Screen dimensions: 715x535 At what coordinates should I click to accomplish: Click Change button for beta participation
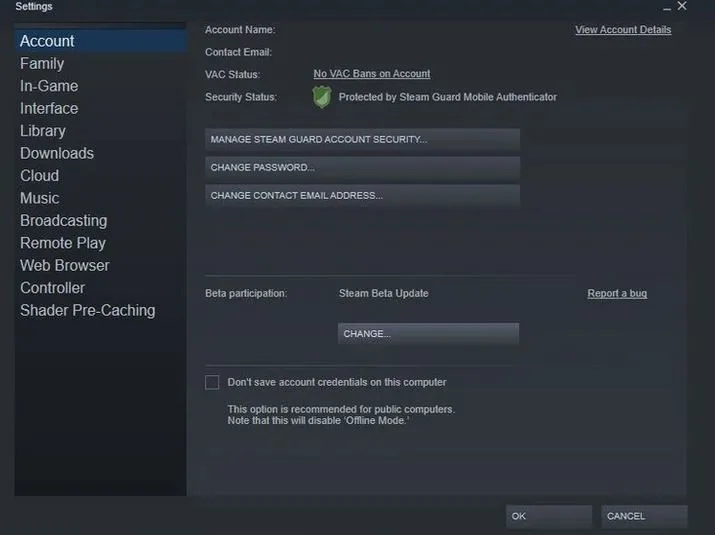click(428, 334)
